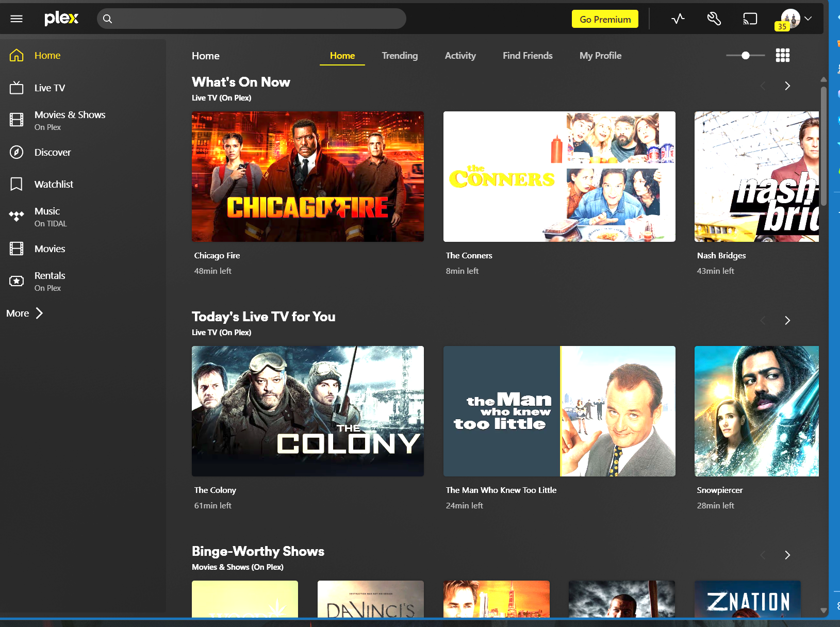Screen dimensions: 840x627
Task: Click the scroll up arrow
Action: (823, 79)
